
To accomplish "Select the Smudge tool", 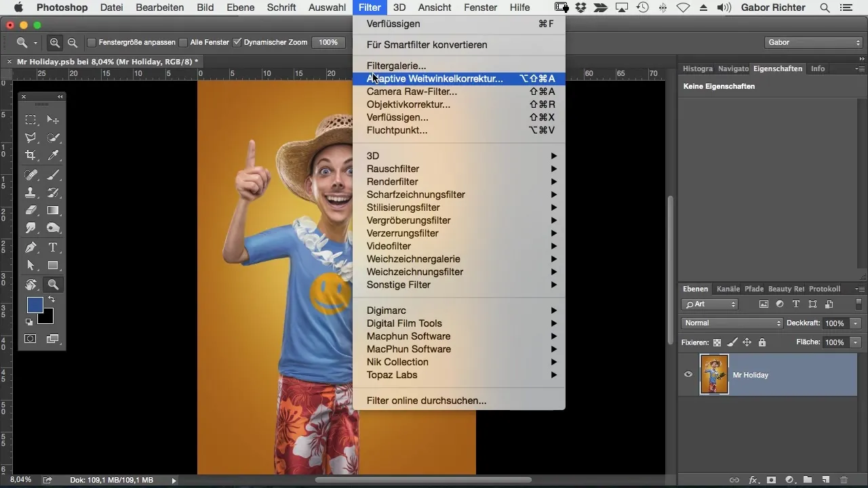I will [x=31, y=228].
